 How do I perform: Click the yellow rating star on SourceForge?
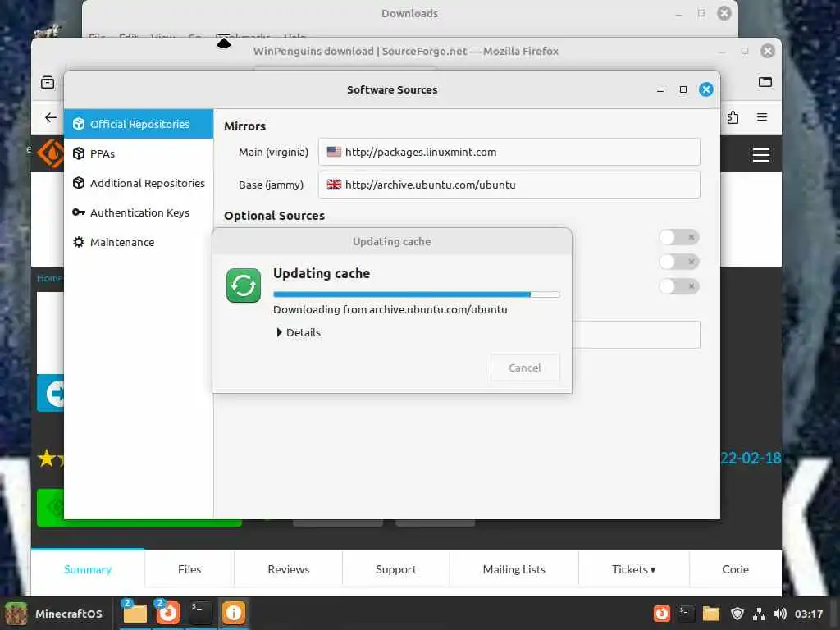pos(47,459)
